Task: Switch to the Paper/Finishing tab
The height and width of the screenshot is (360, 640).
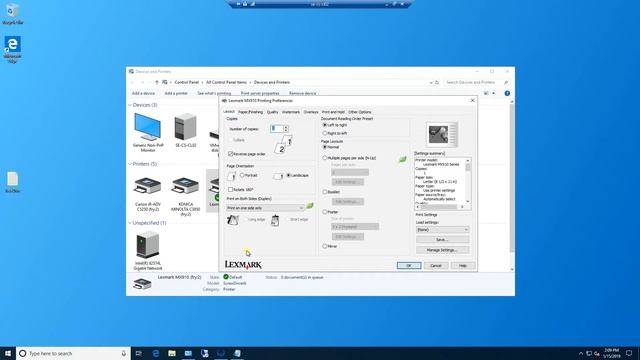Action: click(x=251, y=112)
